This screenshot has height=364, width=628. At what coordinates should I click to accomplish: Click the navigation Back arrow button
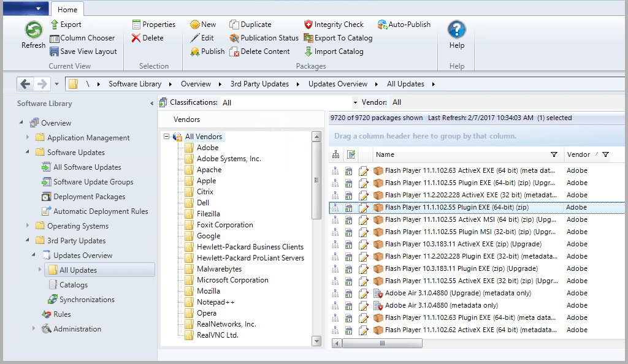(x=25, y=84)
